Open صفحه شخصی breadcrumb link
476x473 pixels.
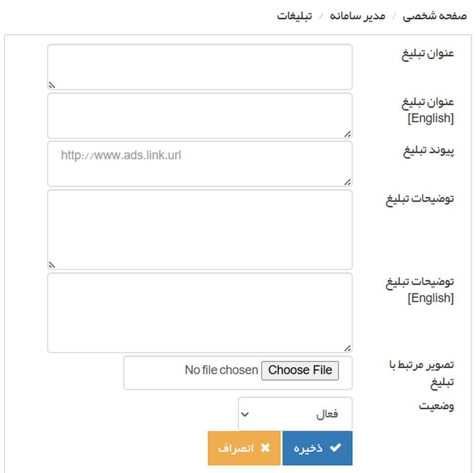pos(435,16)
